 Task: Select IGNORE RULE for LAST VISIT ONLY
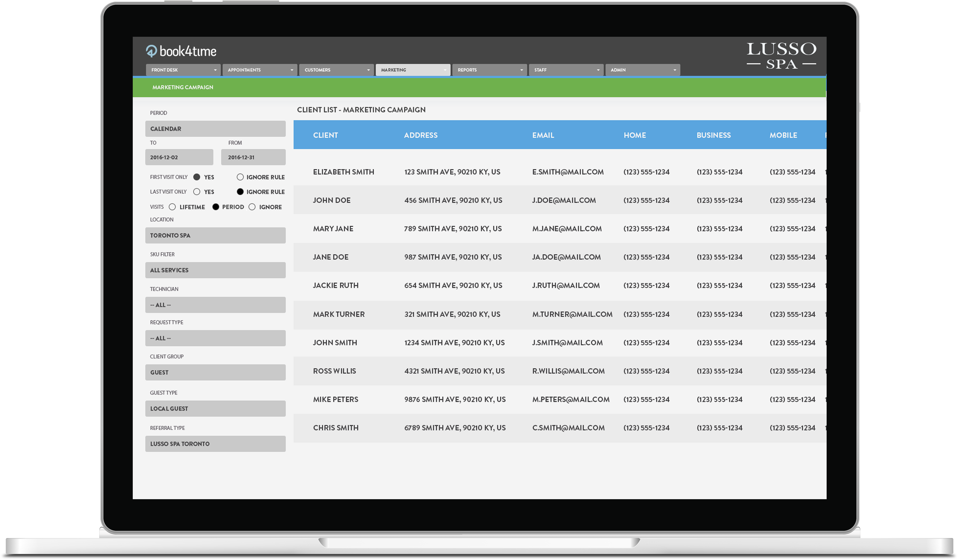coord(241,191)
